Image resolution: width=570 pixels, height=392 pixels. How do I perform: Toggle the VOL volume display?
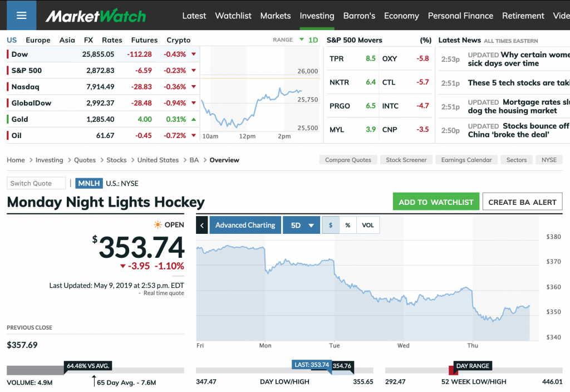click(x=368, y=225)
